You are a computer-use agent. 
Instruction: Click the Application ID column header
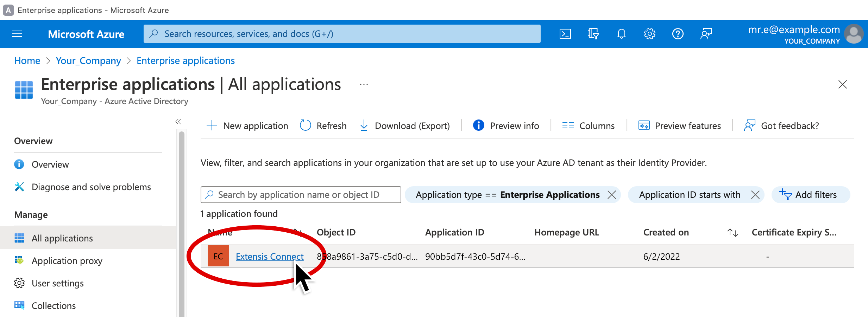click(x=455, y=232)
